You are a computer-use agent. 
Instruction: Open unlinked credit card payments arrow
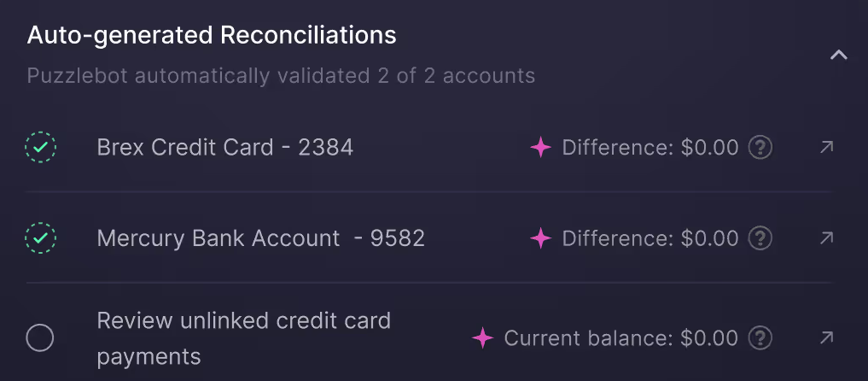(x=825, y=338)
